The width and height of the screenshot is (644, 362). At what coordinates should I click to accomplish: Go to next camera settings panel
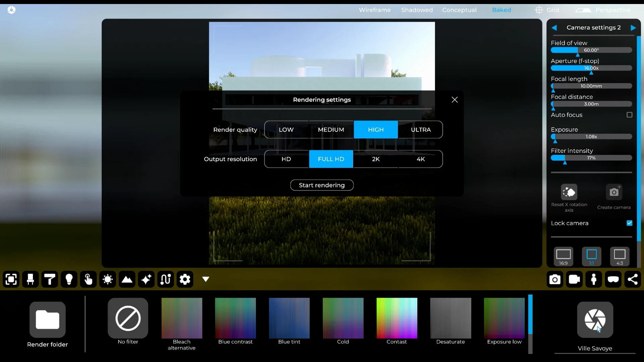pyautogui.click(x=633, y=28)
